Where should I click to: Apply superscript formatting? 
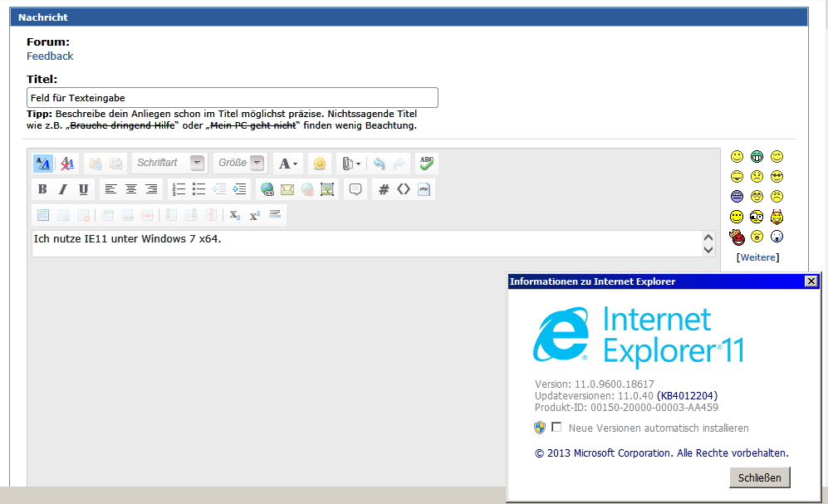255,215
